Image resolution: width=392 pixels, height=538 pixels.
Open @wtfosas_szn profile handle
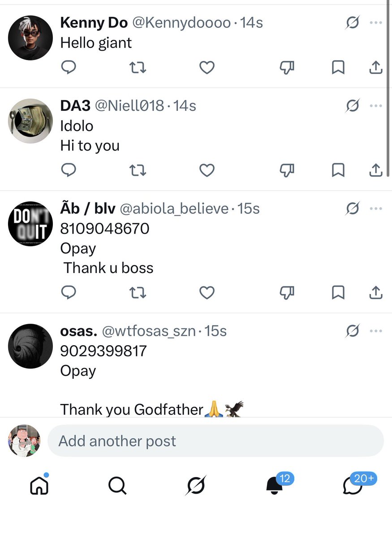point(149,331)
